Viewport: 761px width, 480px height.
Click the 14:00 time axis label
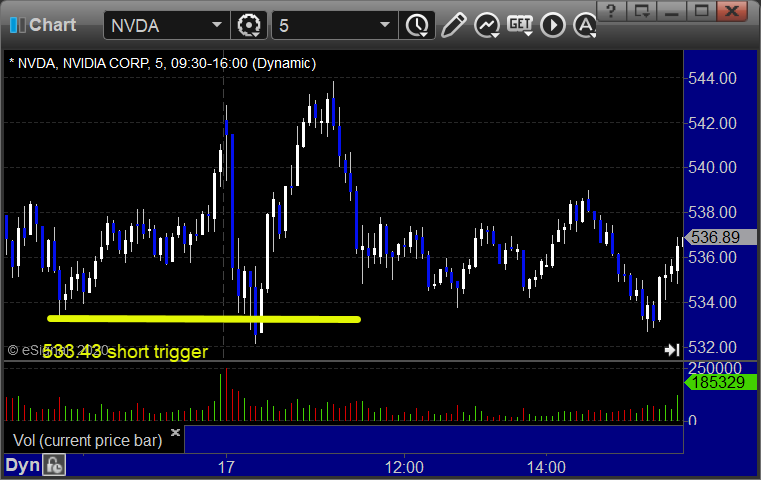pos(546,467)
